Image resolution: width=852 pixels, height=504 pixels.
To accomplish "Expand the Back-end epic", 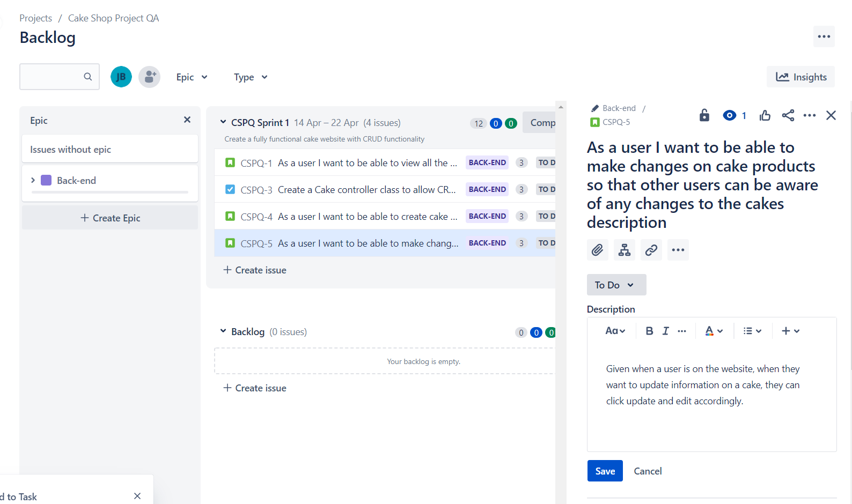I will click(33, 180).
